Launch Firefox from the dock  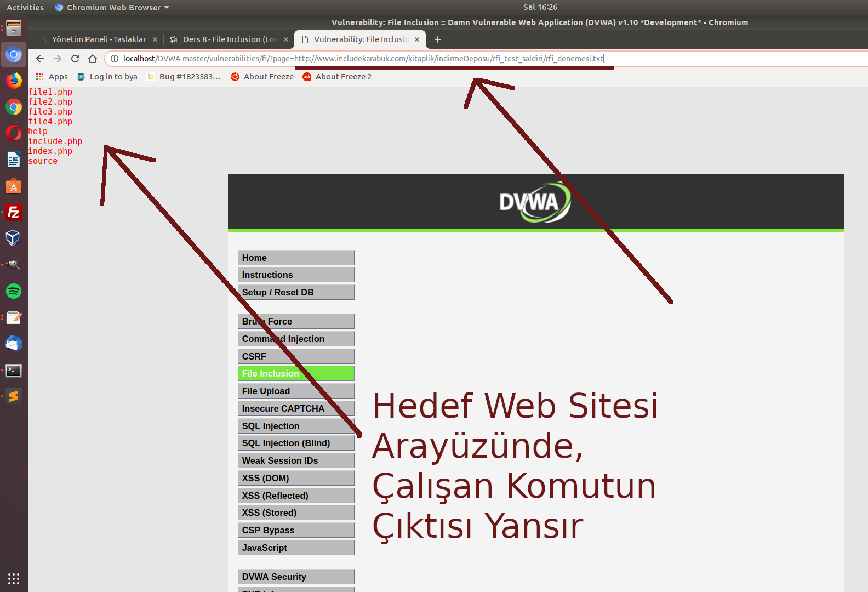coord(14,81)
